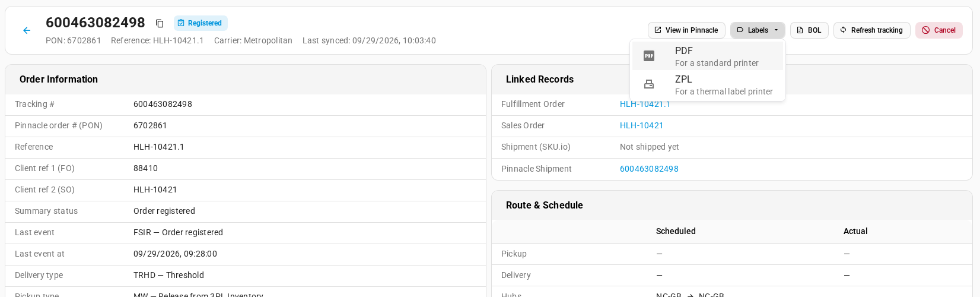The image size is (980, 297).
Task: Copy tracking number 600463082498 with copy icon
Action: tap(160, 23)
